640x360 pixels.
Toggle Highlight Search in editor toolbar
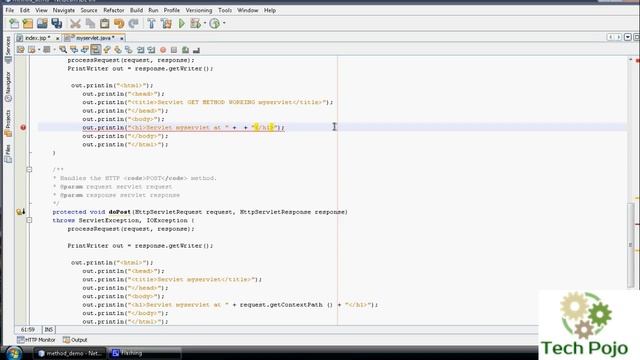tap(96, 50)
